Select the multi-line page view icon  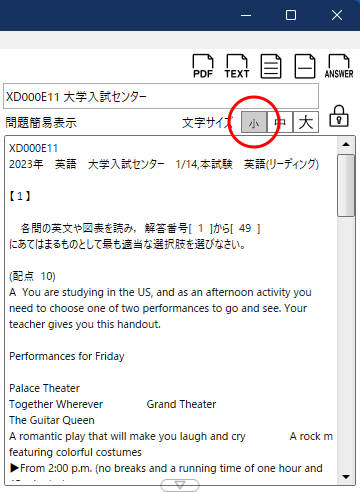(271, 66)
